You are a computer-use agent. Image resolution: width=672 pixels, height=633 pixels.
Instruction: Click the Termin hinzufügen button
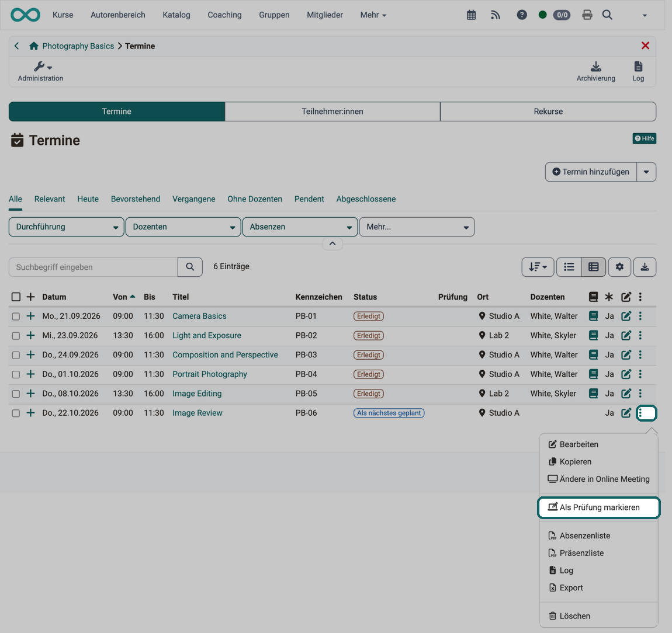[x=591, y=172]
